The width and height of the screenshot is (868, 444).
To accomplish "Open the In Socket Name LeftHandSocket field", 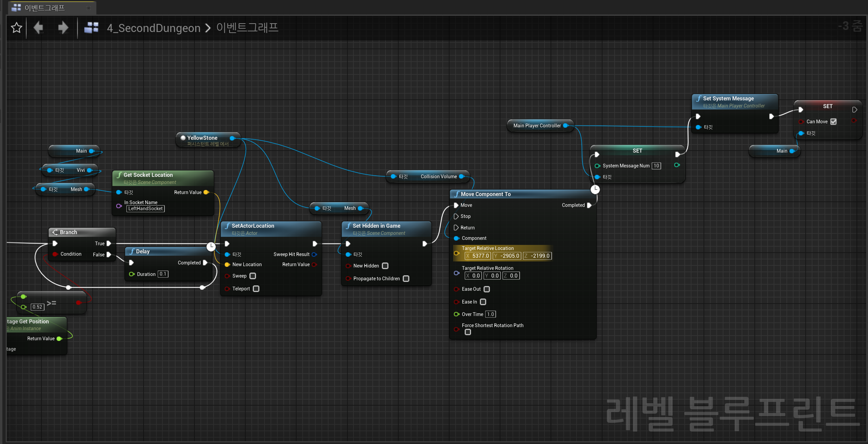I will [145, 209].
